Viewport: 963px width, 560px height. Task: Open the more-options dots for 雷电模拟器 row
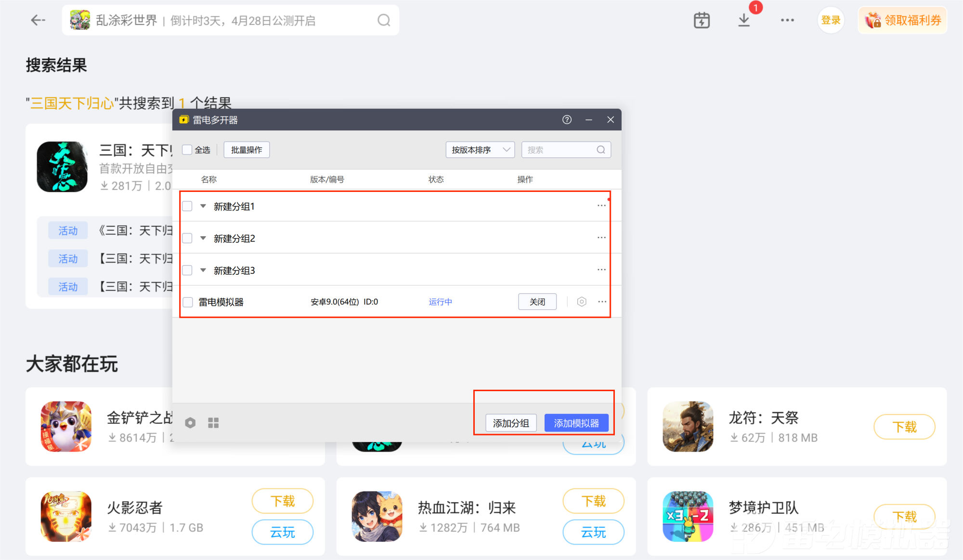[x=602, y=302]
